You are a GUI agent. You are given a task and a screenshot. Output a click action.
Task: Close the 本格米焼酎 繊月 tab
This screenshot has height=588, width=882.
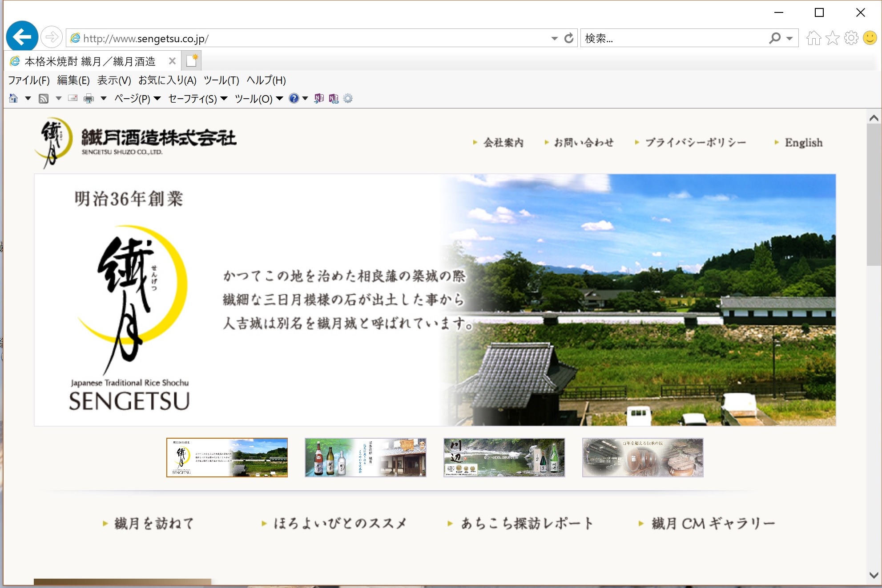(x=172, y=61)
